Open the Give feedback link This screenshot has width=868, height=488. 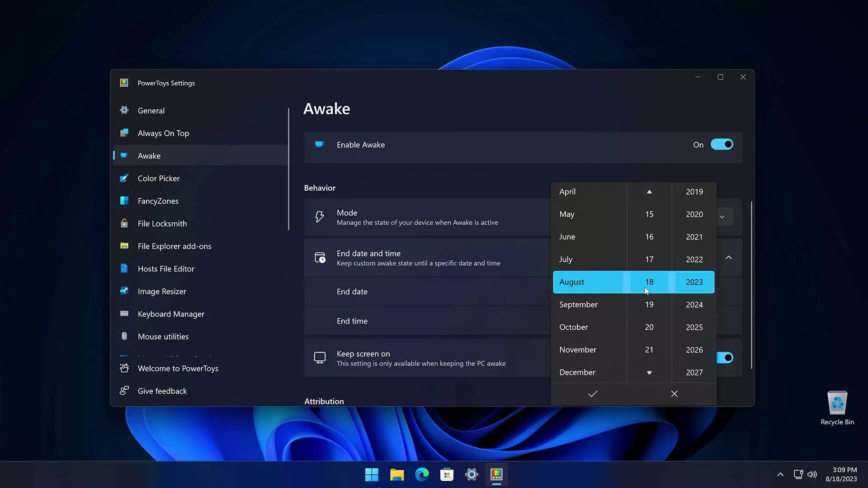(x=201, y=391)
